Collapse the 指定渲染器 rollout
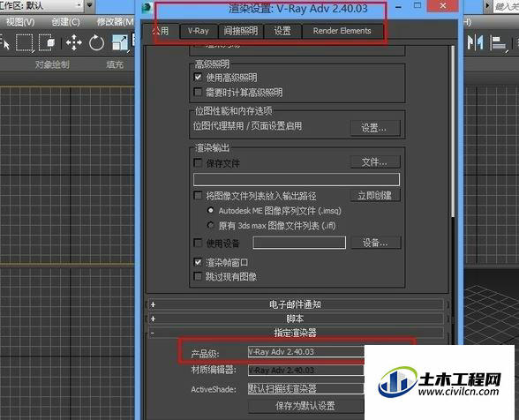 tap(295, 333)
